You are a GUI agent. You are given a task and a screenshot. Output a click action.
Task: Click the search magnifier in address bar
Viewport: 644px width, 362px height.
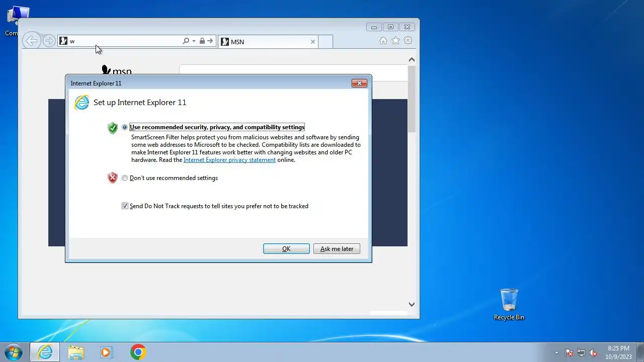[x=186, y=41]
